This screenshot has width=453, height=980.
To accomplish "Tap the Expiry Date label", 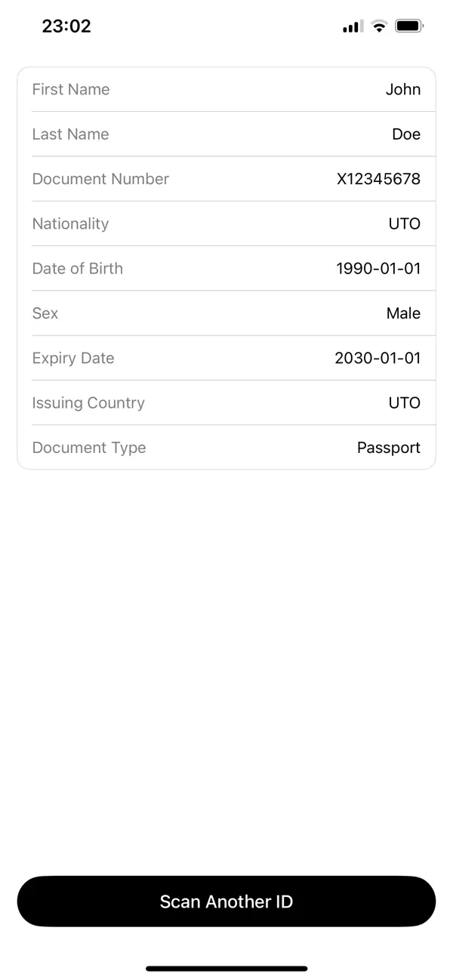I will click(x=73, y=358).
